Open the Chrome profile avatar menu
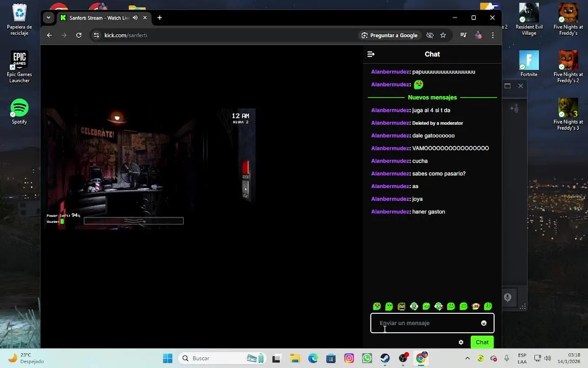This screenshot has height=368, width=588. coord(478,35)
